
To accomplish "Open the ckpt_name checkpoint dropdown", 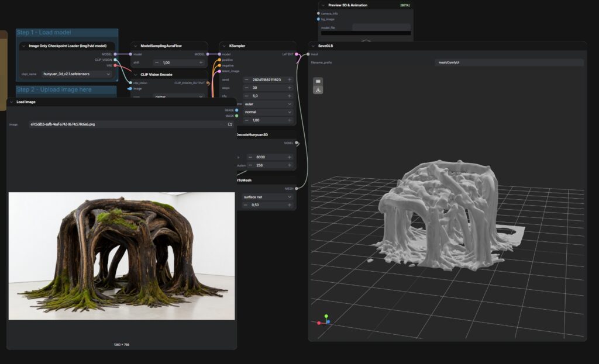I will pos(76,74).
